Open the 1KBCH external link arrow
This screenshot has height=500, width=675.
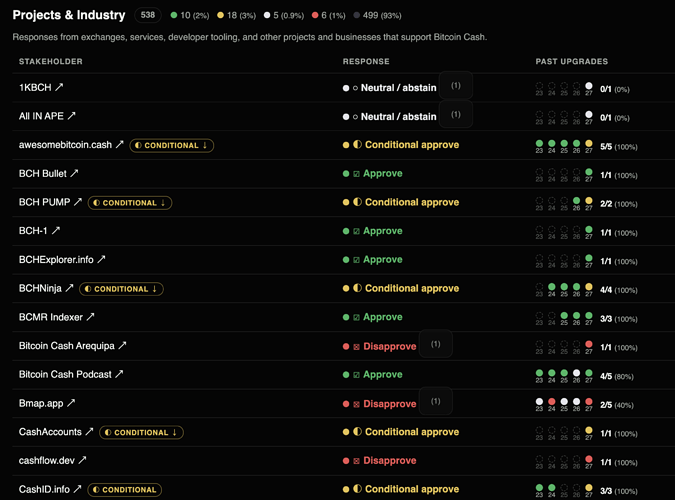click(x=59, y=87)
